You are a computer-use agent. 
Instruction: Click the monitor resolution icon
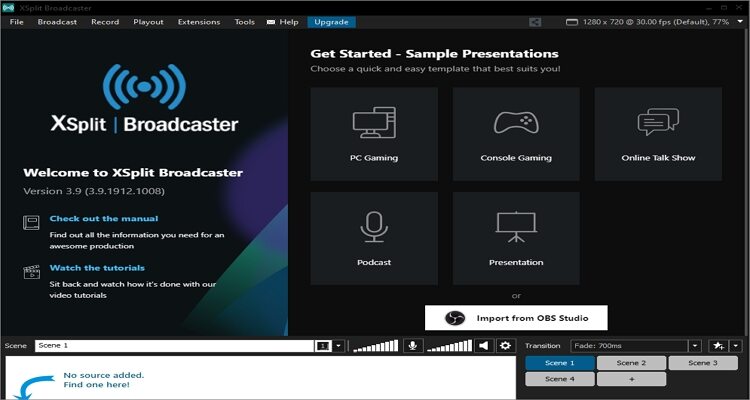(x=572, y=22)
